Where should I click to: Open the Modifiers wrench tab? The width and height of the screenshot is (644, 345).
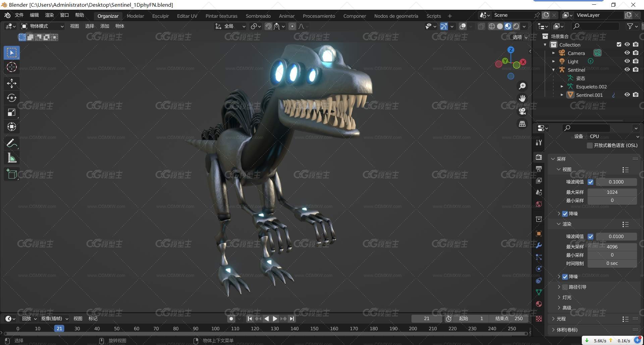pos(539,245)
